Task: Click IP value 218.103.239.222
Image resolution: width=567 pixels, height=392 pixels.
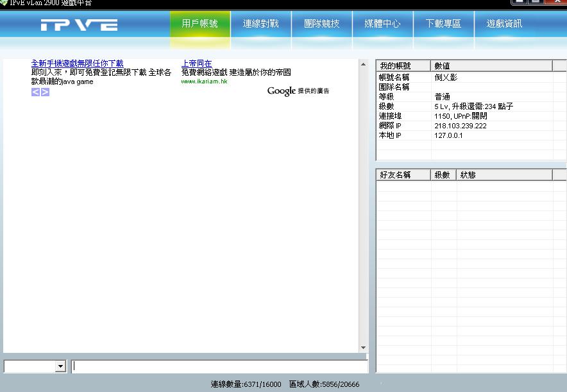Action: point(461,126)
